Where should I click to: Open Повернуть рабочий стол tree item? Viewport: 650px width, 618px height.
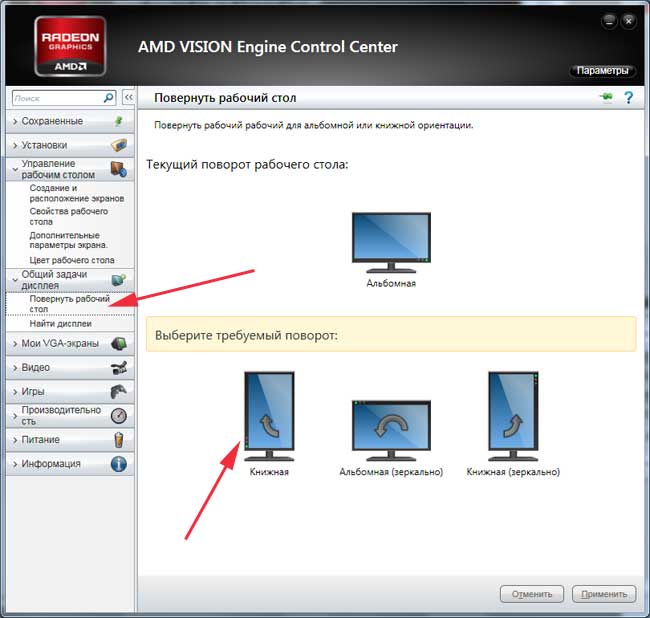pos(68,304)
